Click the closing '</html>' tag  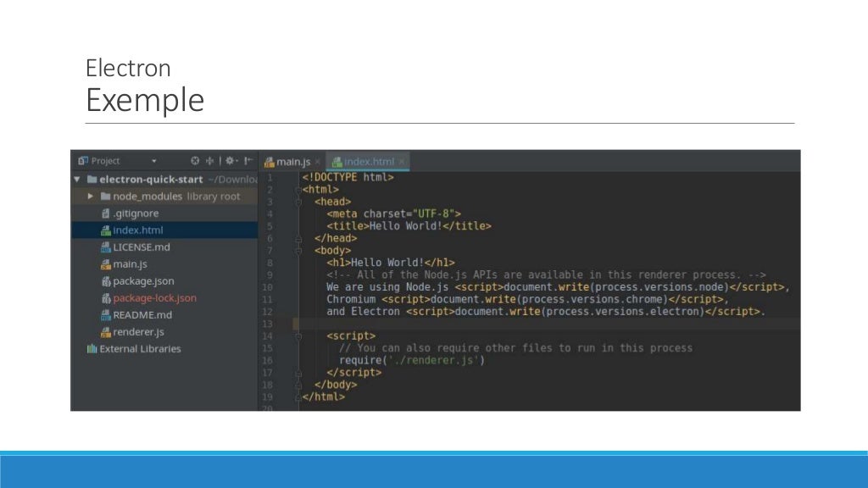(x=323, y=396)
